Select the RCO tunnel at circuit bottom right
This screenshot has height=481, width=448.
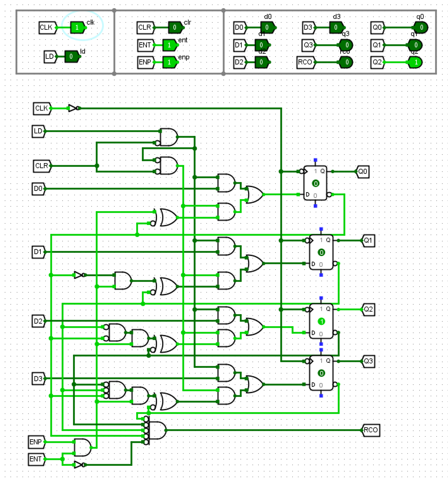point(370,430)
